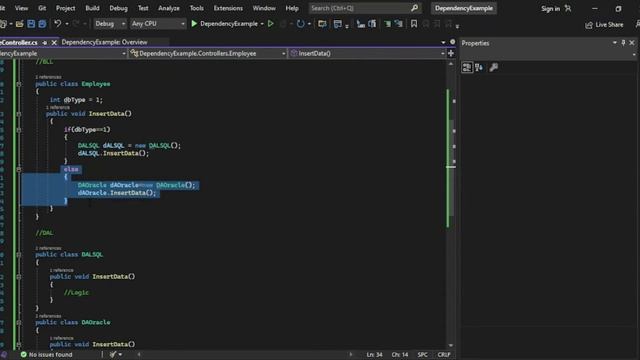The height and width of the screenshot is (360, 640).
Task: Collapse the DAOracle class outline
Action: tap(19, 322)
